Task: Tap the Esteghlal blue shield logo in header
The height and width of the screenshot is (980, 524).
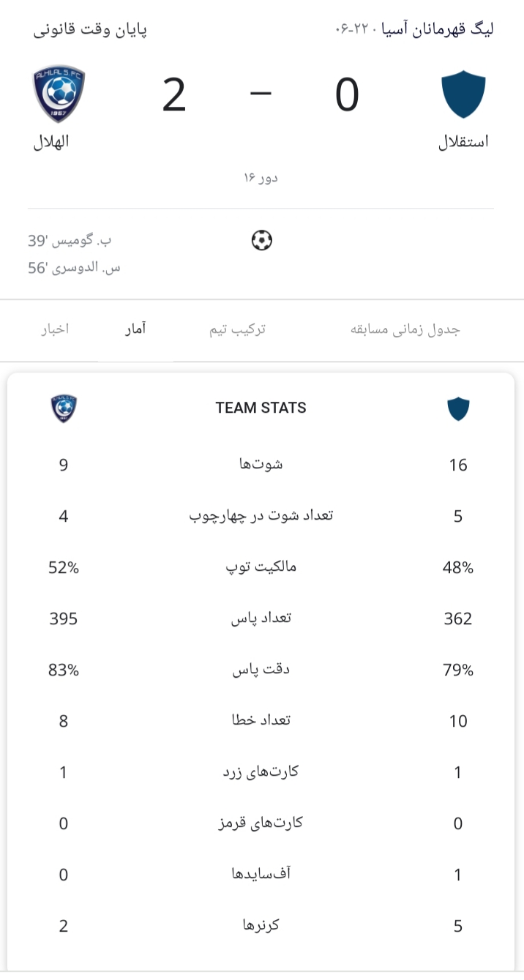Action: tap(463, 95)
